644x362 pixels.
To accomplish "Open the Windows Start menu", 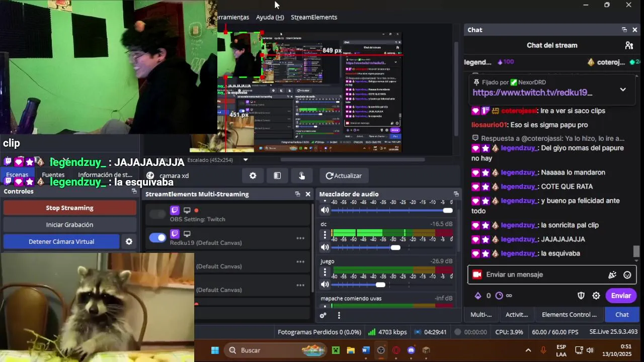I will point(215,350).
